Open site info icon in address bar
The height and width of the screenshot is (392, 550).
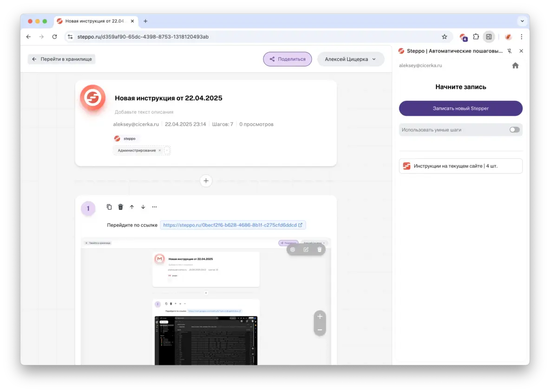coord(70,37)
